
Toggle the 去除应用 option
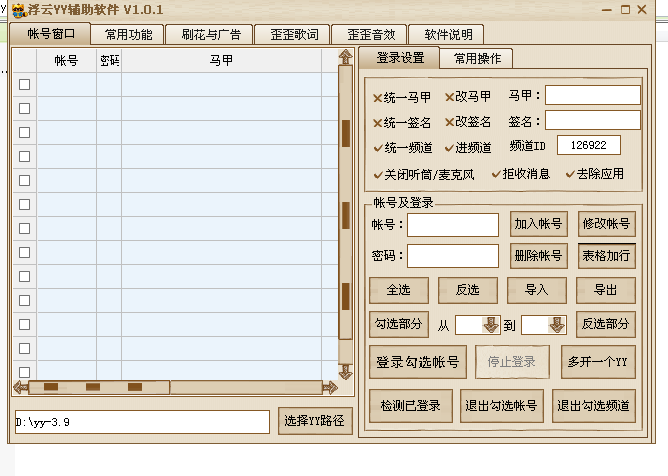[x=595, y=174]
